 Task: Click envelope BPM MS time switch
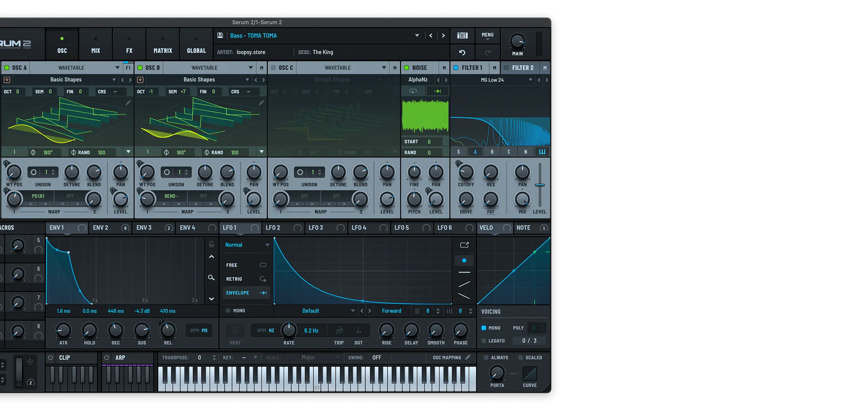click(199, 330)
